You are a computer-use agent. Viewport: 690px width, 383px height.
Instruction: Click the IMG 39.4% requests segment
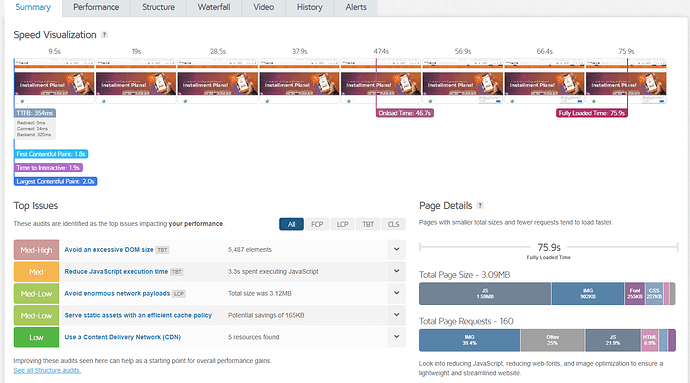coord(470,340)
